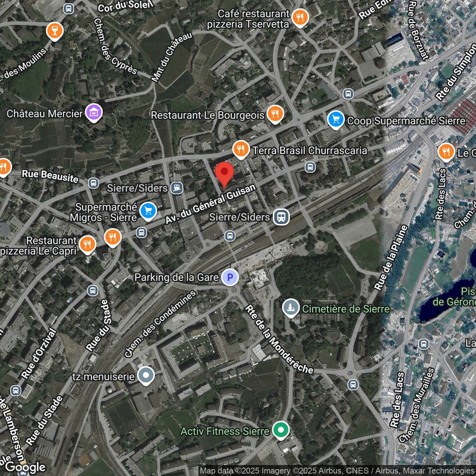The height and width of the screenshot is (476, 476).
Task: Open Terra Brasil Churrascaria restaurant icon
Action: [x=241, y=149]
